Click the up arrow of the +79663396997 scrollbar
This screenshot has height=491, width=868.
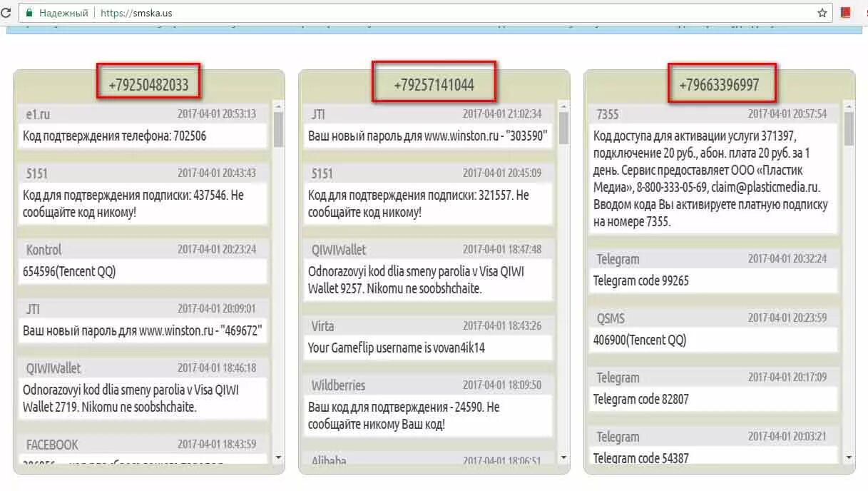pyautogui.click(x=849, y=106)
